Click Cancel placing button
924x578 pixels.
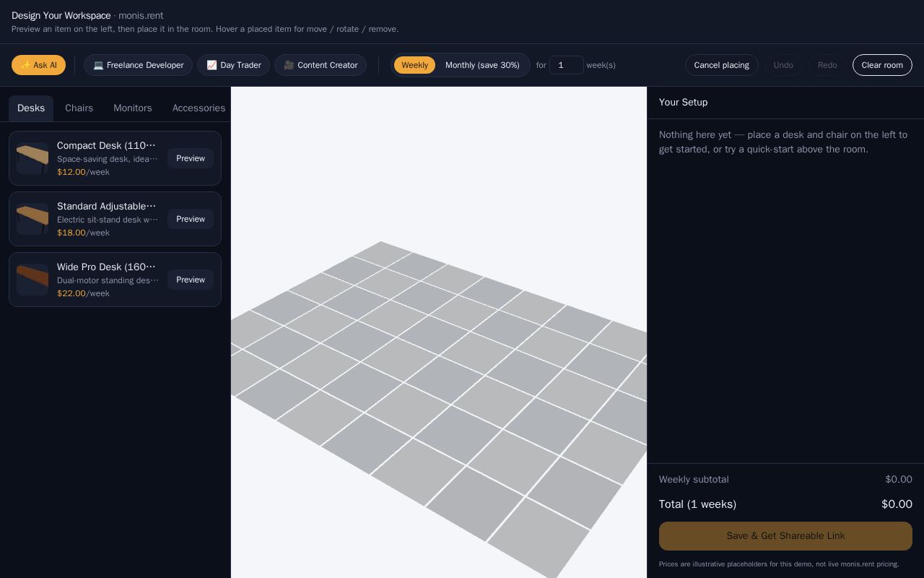coord(721,65)
